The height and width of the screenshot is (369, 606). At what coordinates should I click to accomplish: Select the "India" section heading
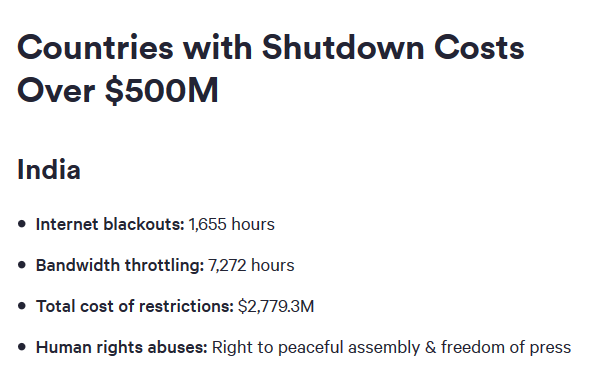coord(49,170)
